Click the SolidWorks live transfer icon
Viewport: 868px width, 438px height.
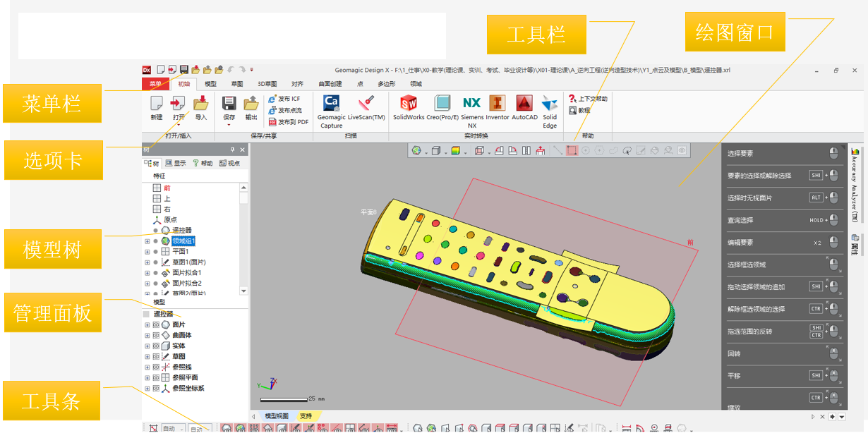point(409,104)
